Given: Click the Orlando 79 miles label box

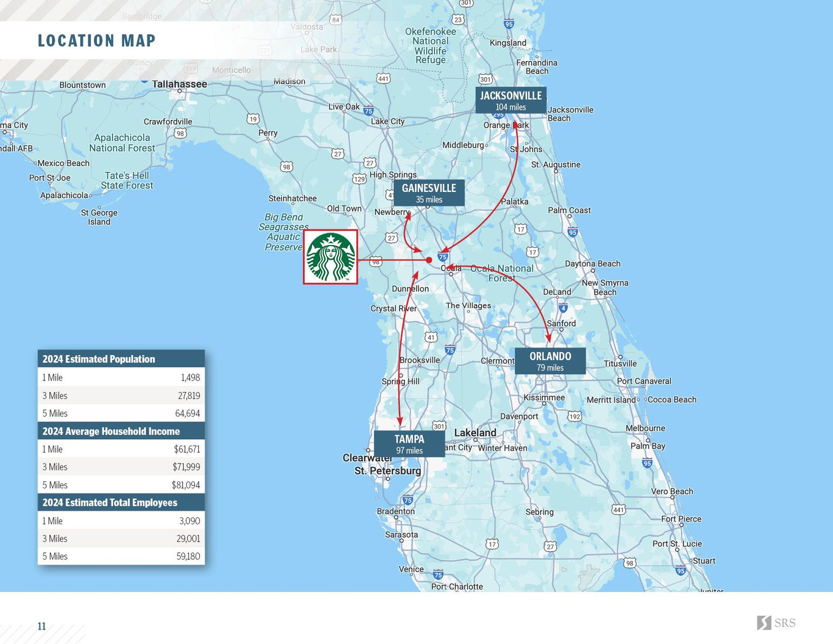Looking at the screenshot, I should [x=551, y=361].
